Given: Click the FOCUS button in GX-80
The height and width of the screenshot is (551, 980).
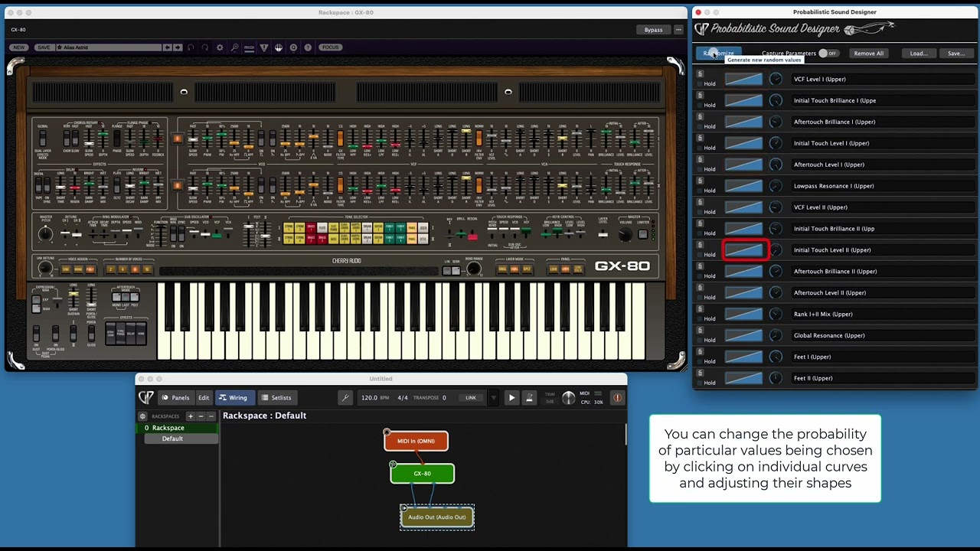Looking at the screenshot, I should (330, 47).
